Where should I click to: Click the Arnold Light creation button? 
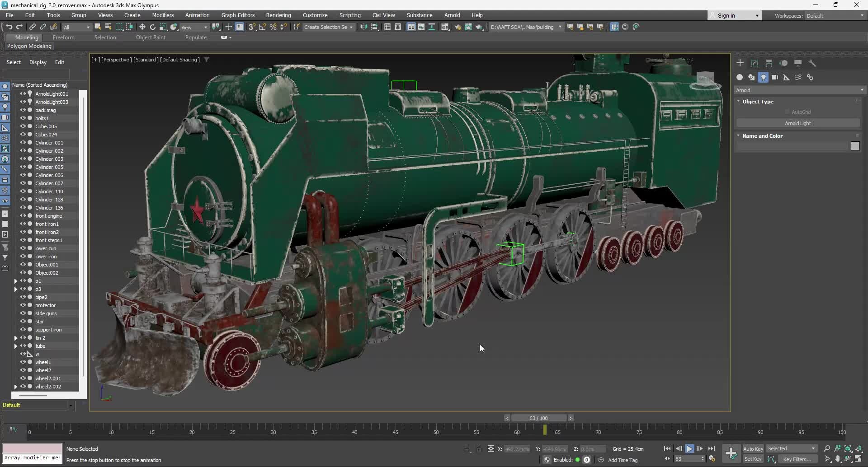[798, 123]
